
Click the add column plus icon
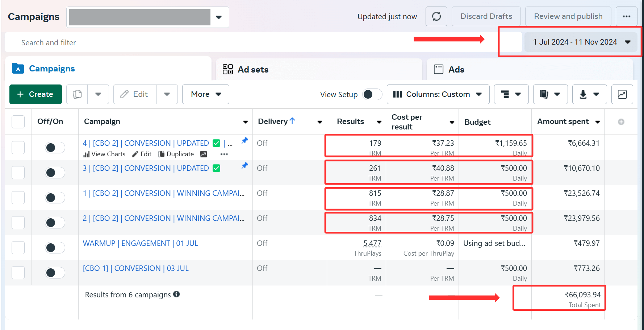coord(621,122)
